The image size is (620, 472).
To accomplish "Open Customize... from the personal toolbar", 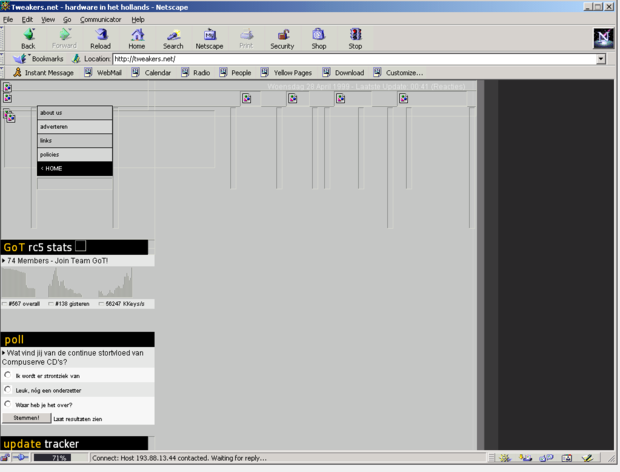I will 398,73.
